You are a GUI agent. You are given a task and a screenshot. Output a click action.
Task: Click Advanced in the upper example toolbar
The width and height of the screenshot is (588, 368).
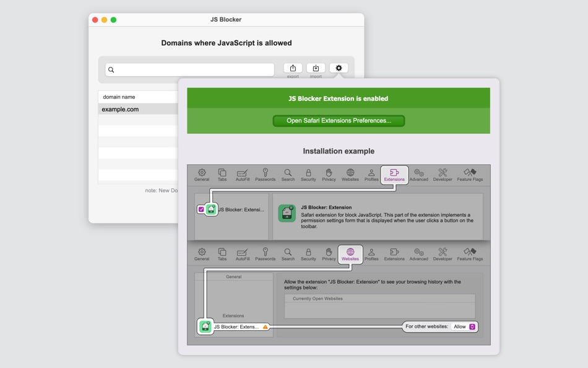(418, 175)
